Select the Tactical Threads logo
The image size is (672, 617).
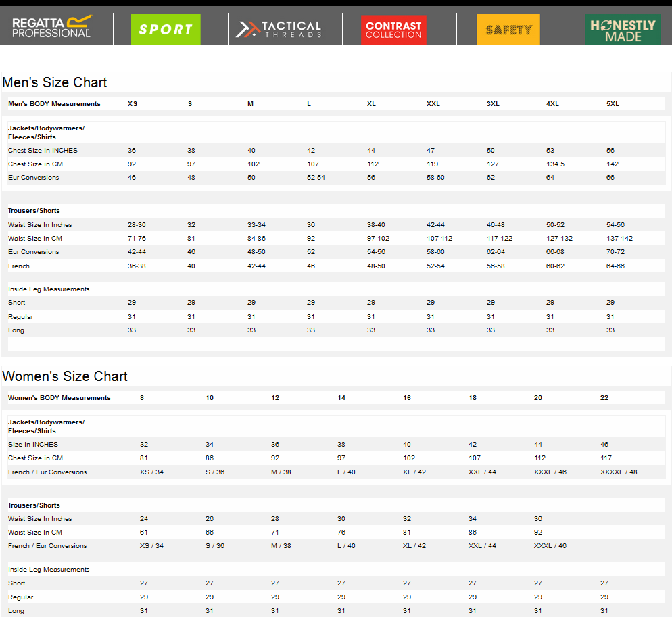click(x=279, y=29)
